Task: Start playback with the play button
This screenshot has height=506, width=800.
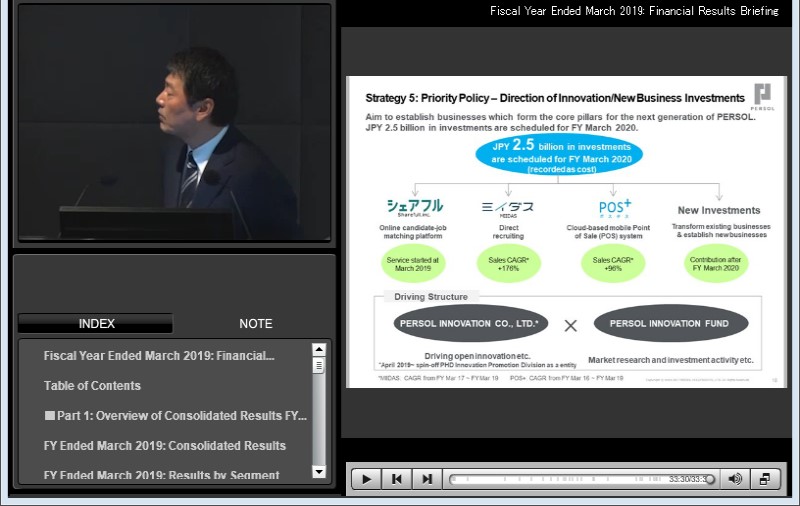Action: click(x=366, y=479)
